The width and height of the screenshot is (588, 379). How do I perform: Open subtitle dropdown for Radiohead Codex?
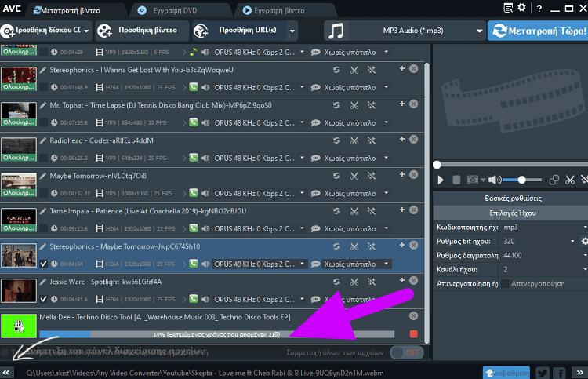(x=356, y=158)
